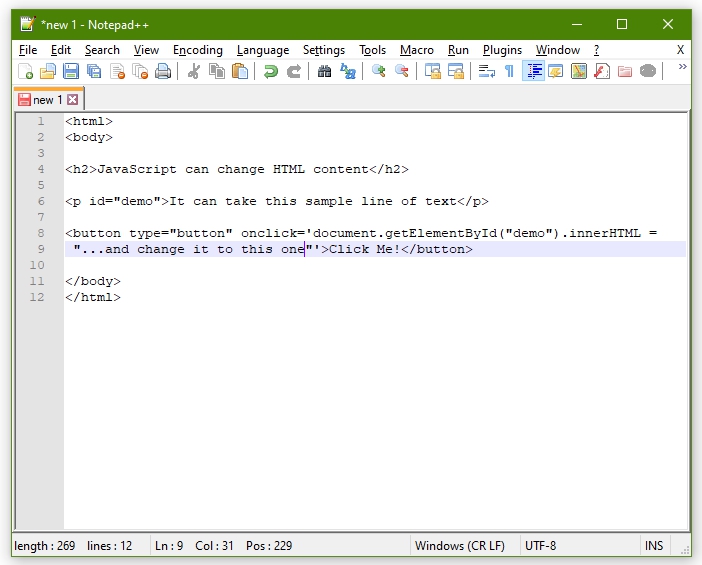Screen dimensions: 702x565
Task: Open the Window menu
Action: coord(558,50)
